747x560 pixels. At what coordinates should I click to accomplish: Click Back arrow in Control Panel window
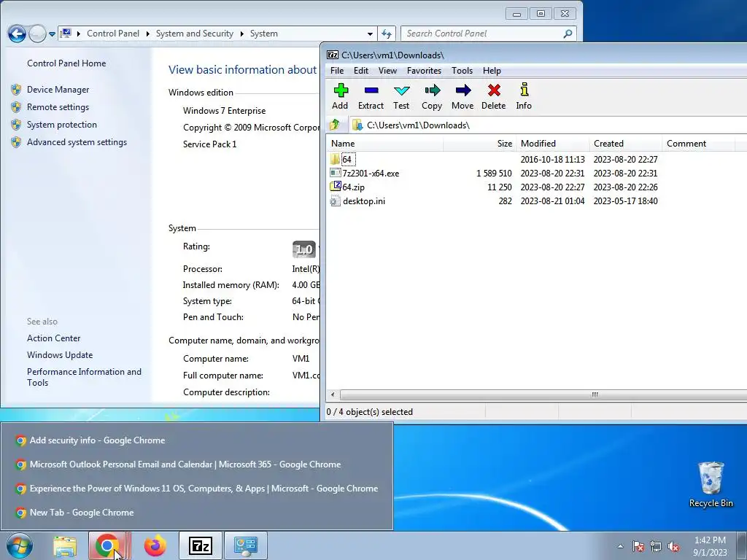tap(18, 34)
